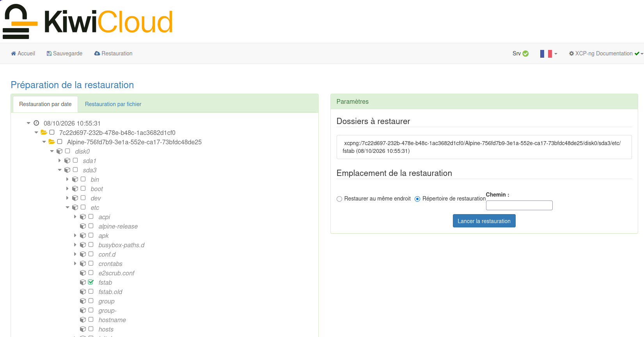Image resolution: width=644 pixels, height=337 pixels.
Task: Check the fstab.old checkbox
Action: pyautogui.click(x=91, y=291)
